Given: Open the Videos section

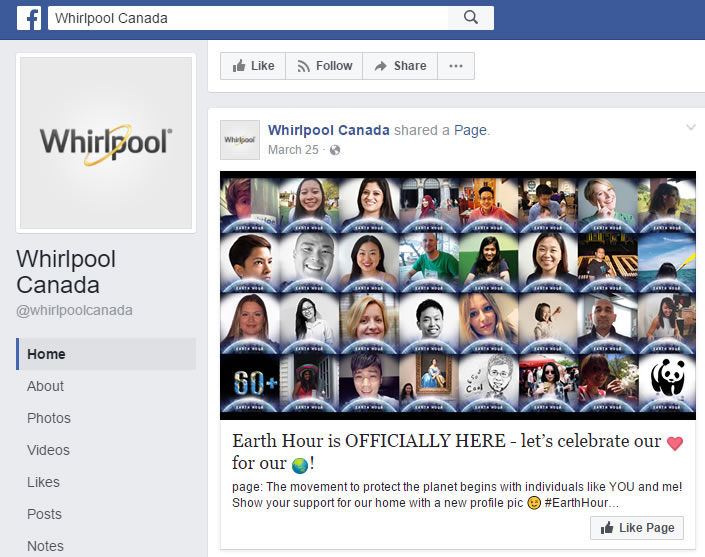Looking at the screenshot, I should coord(48,450).
